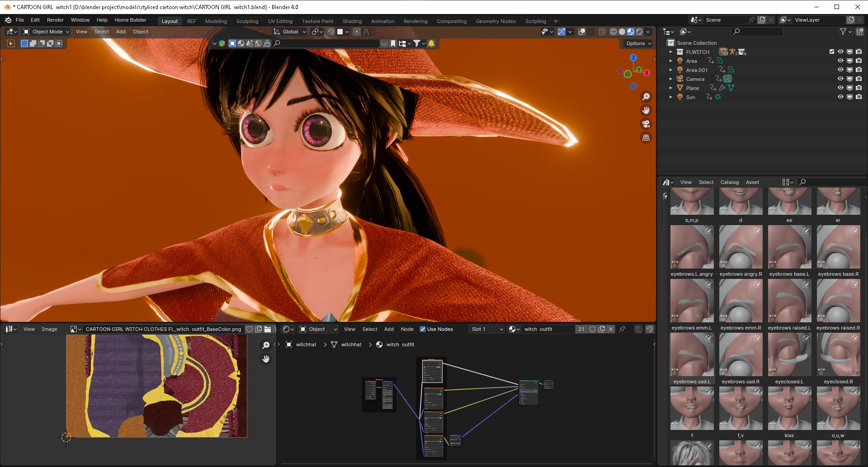Open the Render menu

[55, 20]
